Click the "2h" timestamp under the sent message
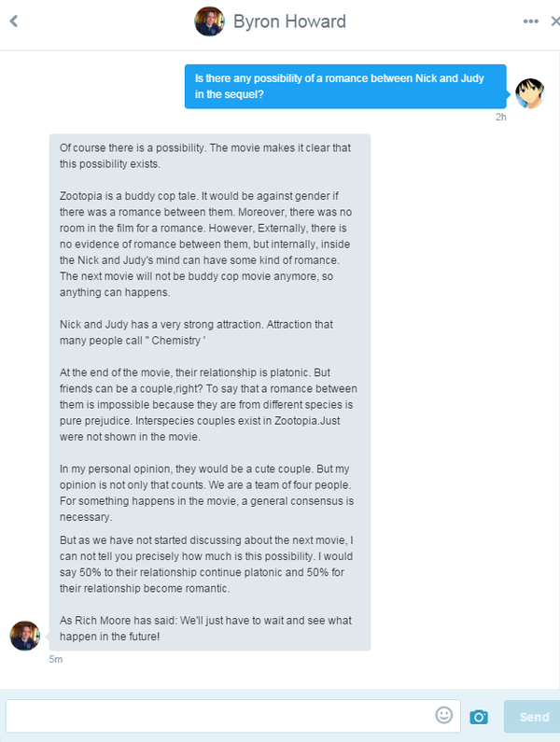This screenshot has height=742, width=560. [x=500, y=118]
